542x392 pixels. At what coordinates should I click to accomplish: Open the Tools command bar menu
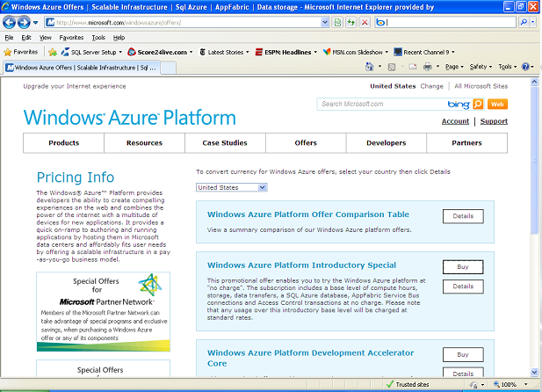(x=508, y=67)
